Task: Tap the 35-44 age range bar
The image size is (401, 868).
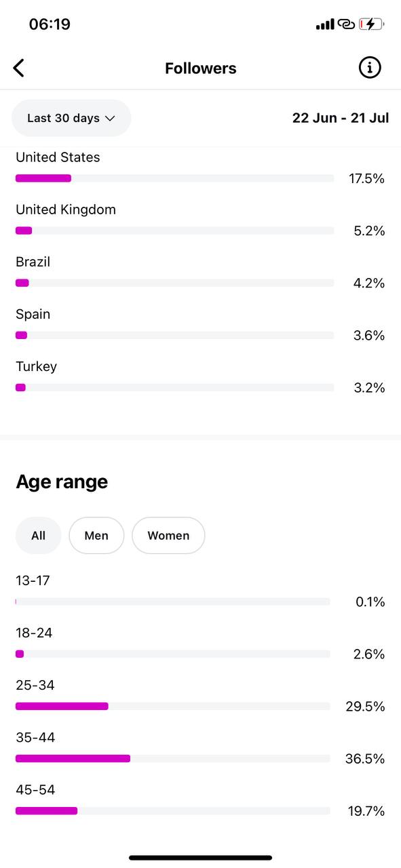Action: coord(172,759)
